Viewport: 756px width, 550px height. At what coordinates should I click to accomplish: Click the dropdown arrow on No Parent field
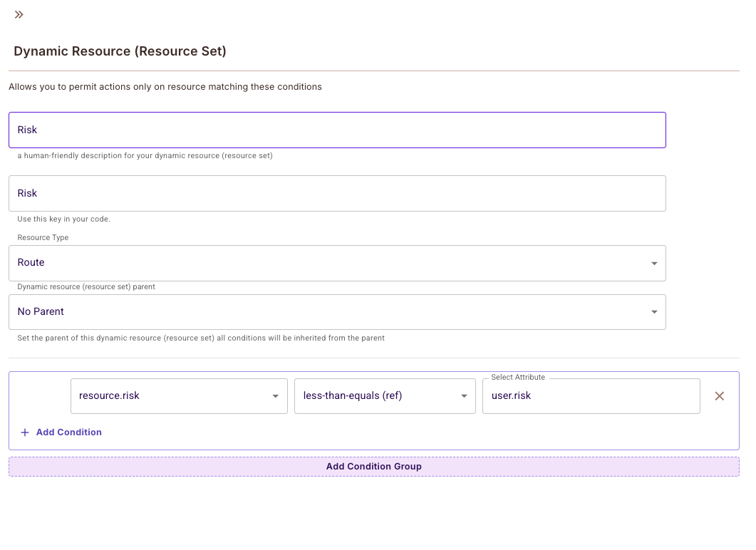654,311
